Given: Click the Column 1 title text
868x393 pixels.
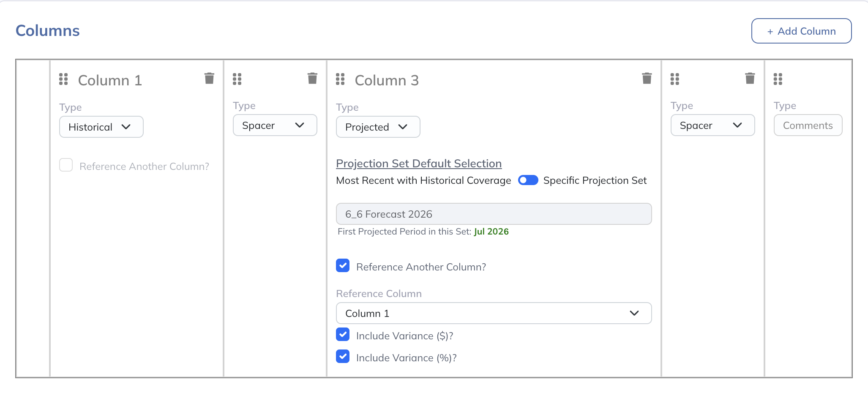Looking at the screenshot, I should (x=110, y=80).
